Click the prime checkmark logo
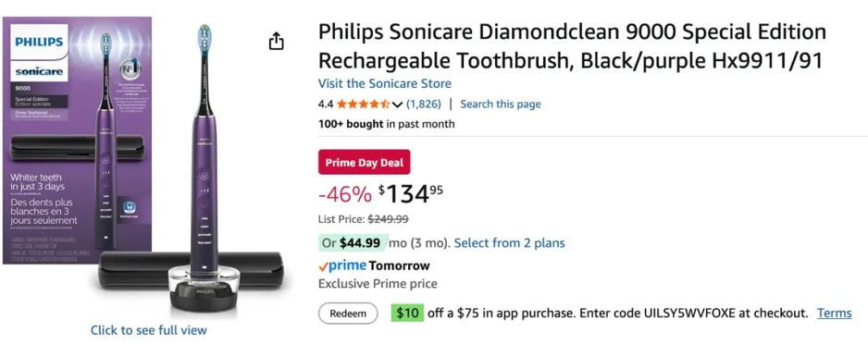Screen dimensions: 868x345 click(342, 266)
